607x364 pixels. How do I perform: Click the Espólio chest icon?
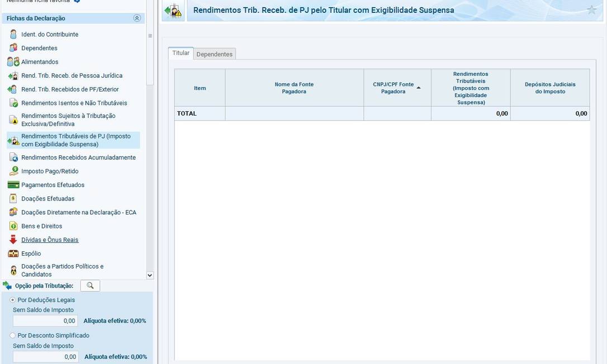coord(13,253)
